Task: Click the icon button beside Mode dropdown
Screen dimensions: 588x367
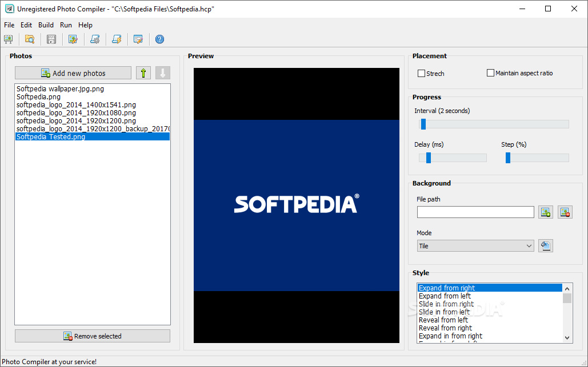Action: click(546, 246)
